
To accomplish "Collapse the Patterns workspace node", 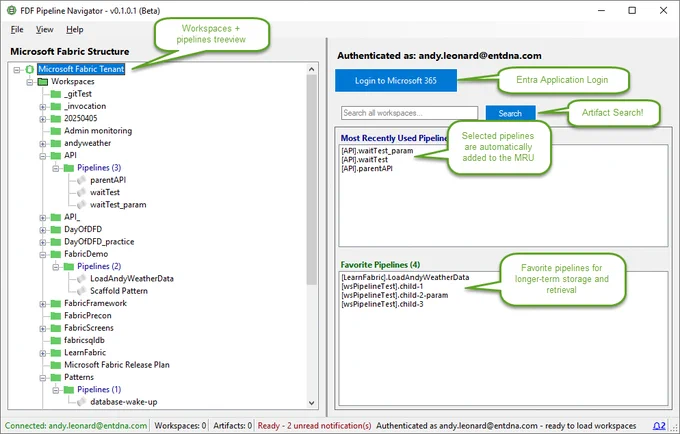I will pyautogui.click(x=42, y=378).
